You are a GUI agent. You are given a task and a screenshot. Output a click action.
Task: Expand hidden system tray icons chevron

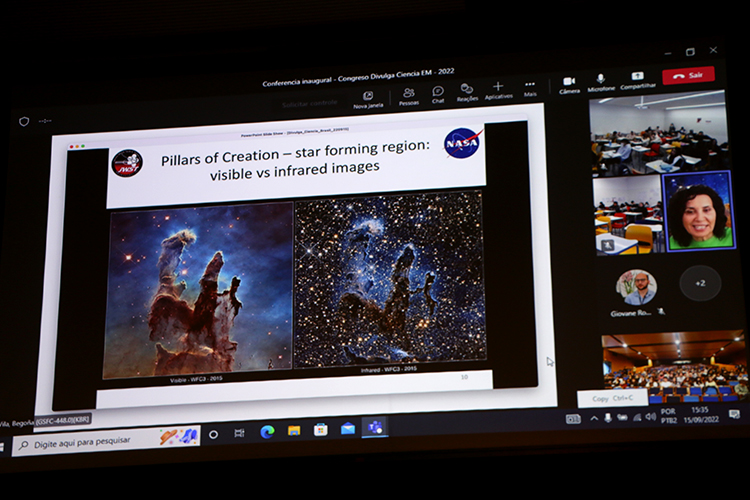594,419
